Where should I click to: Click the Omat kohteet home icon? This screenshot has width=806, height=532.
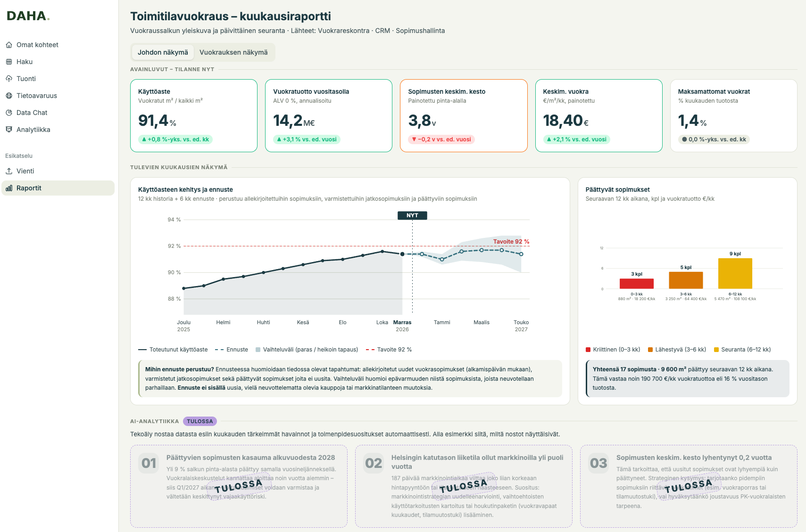point(9,45)
